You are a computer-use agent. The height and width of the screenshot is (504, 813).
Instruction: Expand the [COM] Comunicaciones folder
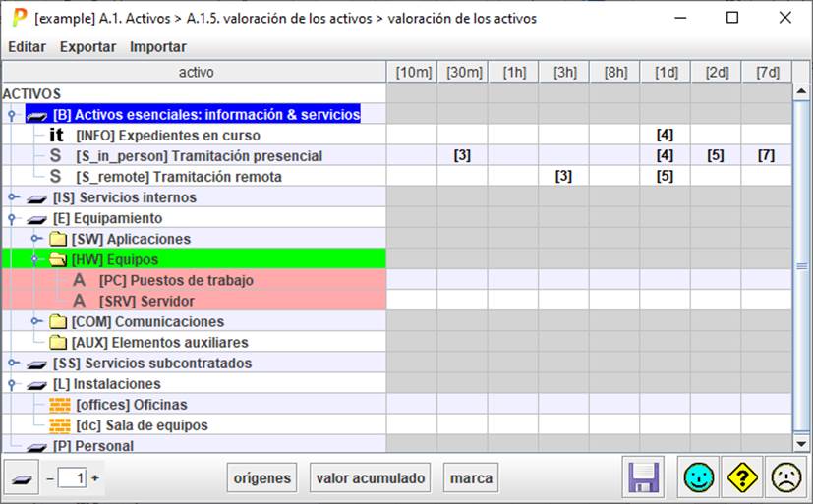tap(37, 321)
